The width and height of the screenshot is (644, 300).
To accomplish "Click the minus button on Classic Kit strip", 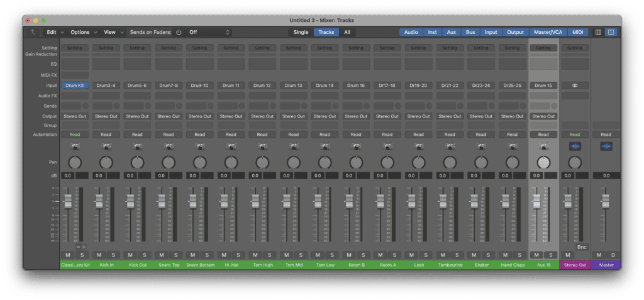I will coord(78,247).
